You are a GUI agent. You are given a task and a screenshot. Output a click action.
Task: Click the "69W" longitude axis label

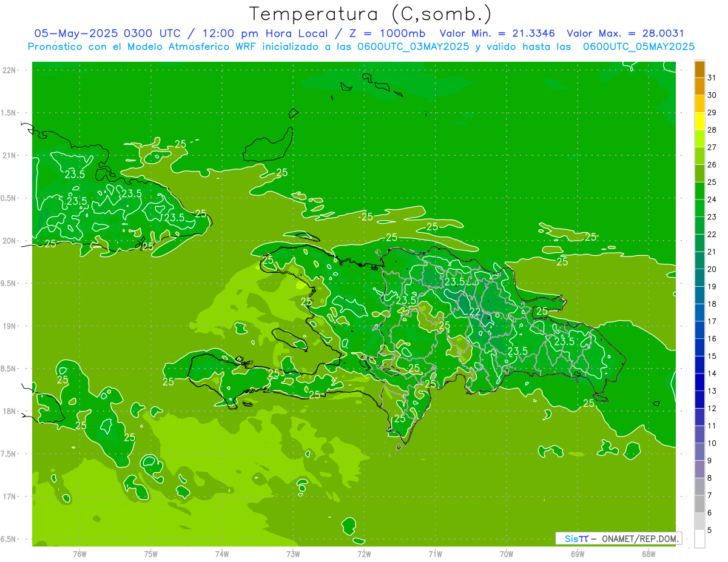(578, 554)
